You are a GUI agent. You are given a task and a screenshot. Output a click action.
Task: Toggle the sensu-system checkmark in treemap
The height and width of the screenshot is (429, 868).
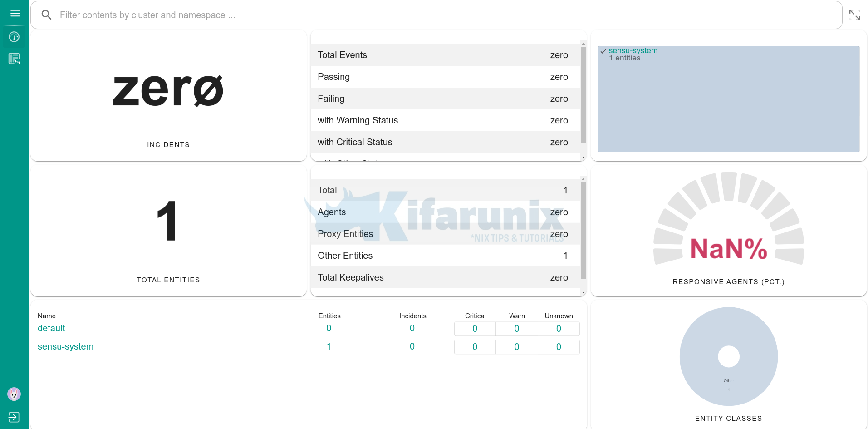click(603, 51)
